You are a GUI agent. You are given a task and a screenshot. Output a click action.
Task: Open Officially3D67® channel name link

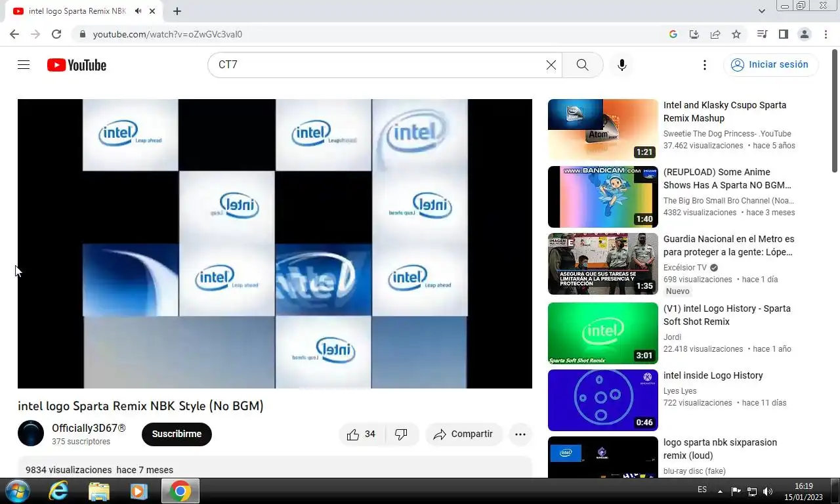pos(89,428)
